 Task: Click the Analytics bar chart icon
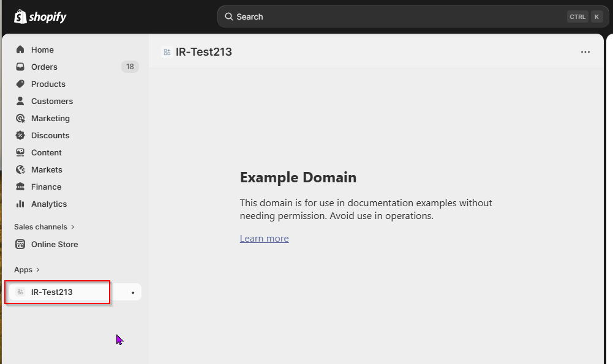[x=20, y=204]
